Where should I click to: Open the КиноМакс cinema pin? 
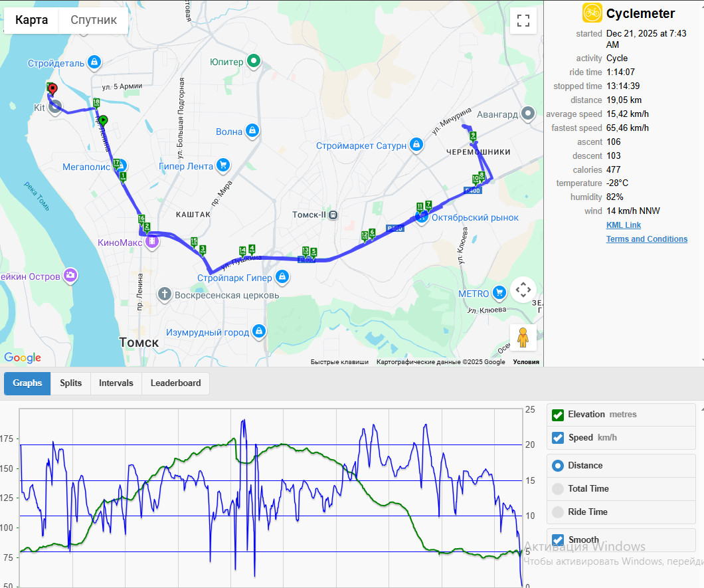point(152,242)
